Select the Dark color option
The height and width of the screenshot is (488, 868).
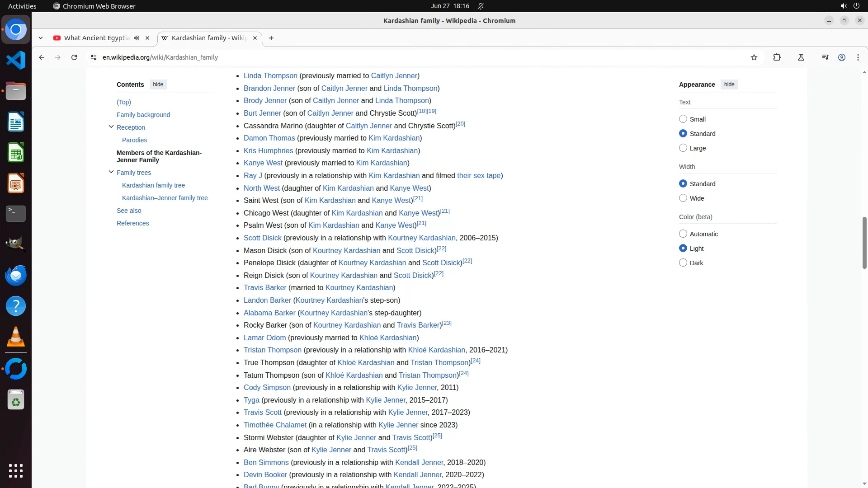coord(683,263)
